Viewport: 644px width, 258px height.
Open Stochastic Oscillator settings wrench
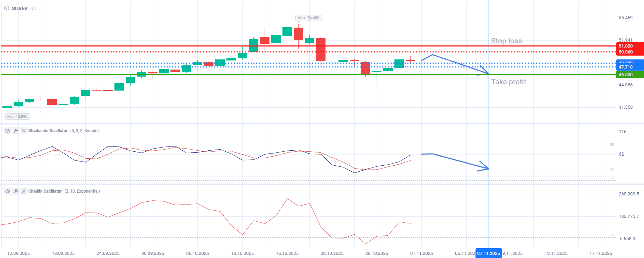pyautogui.click(x=16, y=131)
